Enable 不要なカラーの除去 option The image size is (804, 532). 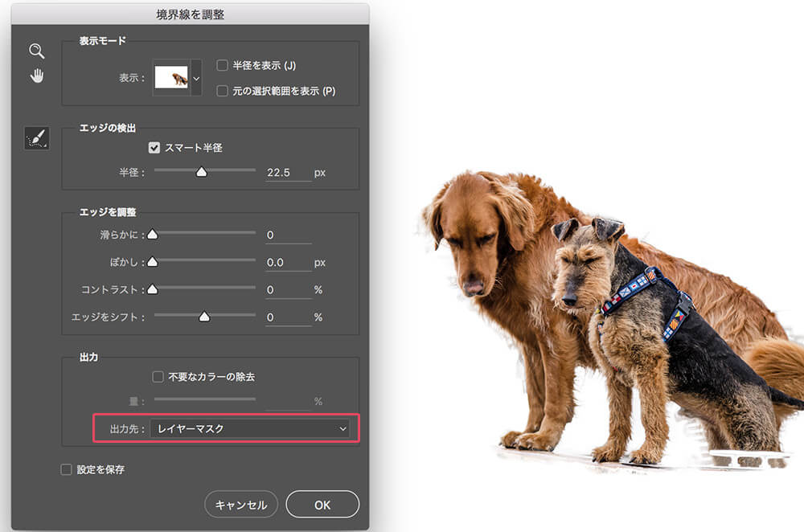point(158,374)
